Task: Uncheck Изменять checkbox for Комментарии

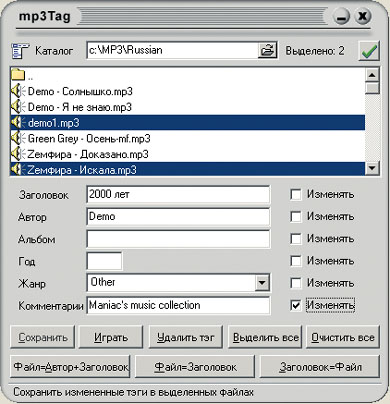Action: (296, 305)
